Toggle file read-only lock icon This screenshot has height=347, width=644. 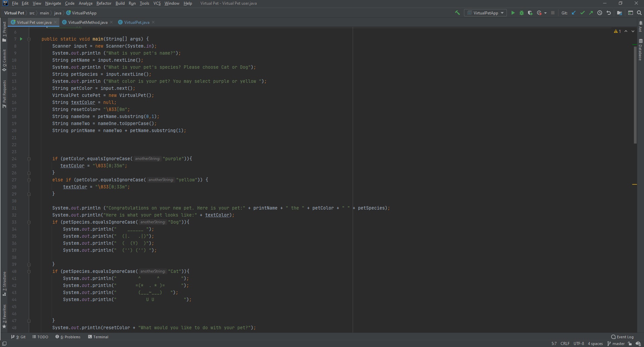click(x=630, y=344)
